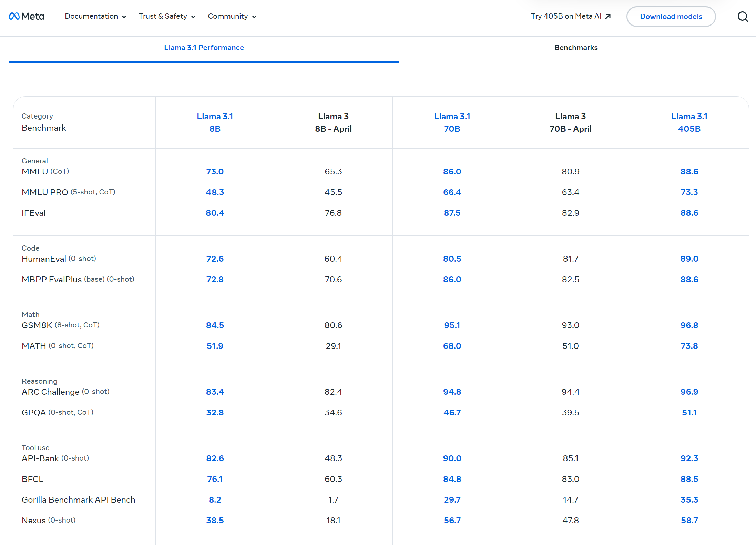Select the Llama 3 8B - April header
The height and width of the screenshot is (545, 756).
click(334, 122)
